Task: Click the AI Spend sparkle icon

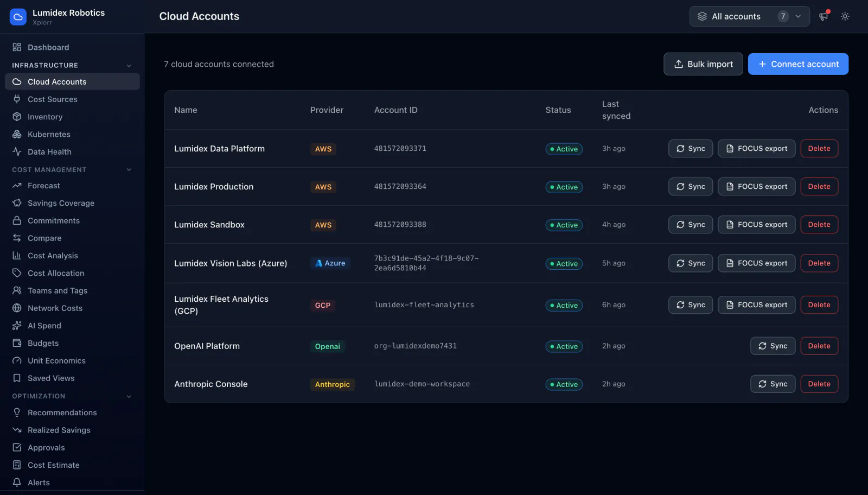Action: click(17, 326)
